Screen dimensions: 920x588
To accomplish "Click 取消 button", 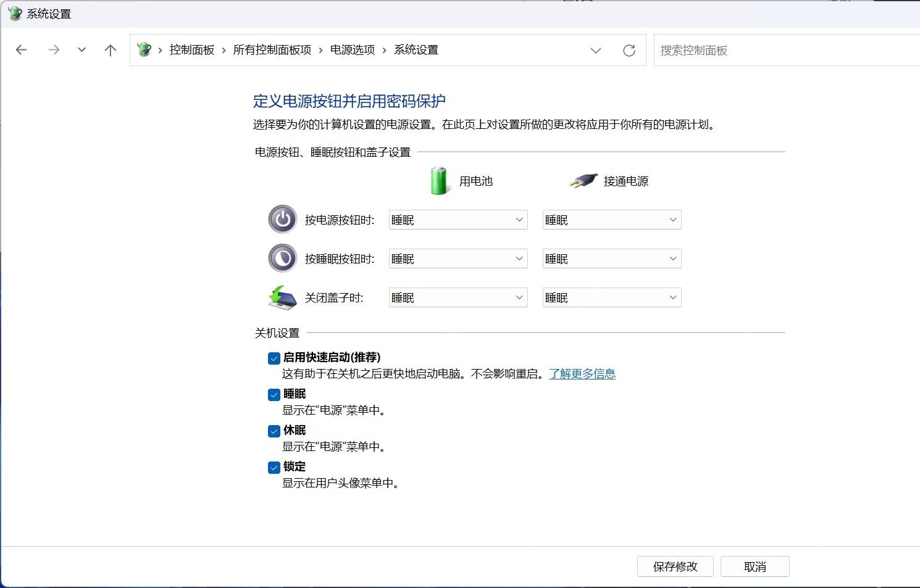I will point(755,566).
